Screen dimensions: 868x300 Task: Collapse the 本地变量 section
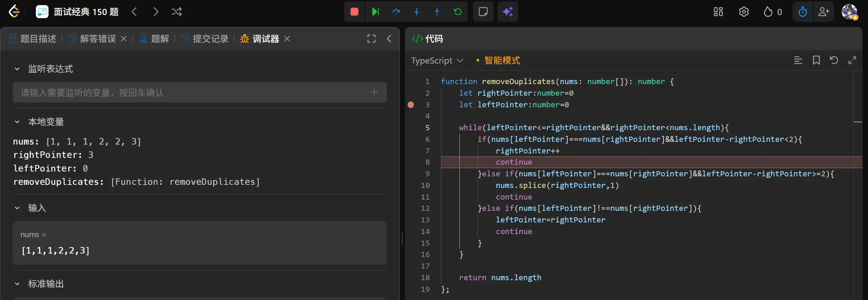(17, 122)
